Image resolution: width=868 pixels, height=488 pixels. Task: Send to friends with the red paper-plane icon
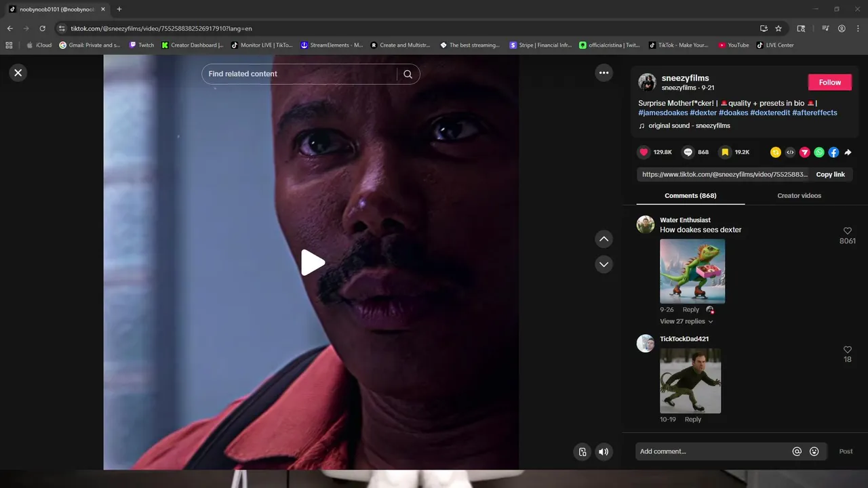pos(805,152)
